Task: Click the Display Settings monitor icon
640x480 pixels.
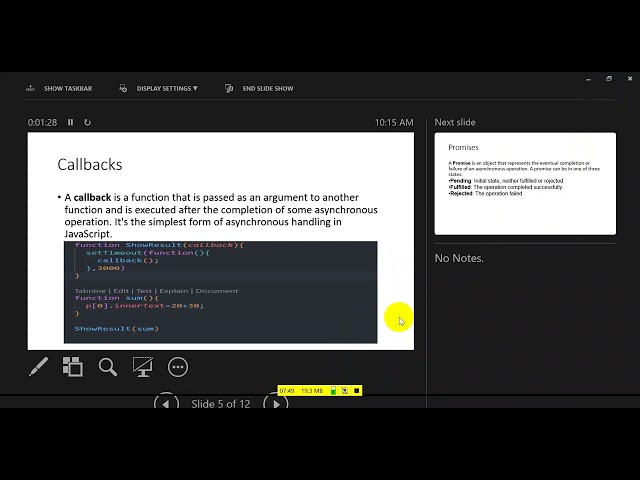Action: 123,88
